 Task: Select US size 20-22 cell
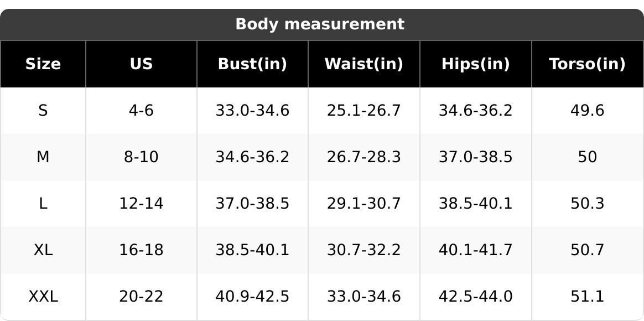coord(141,297)
